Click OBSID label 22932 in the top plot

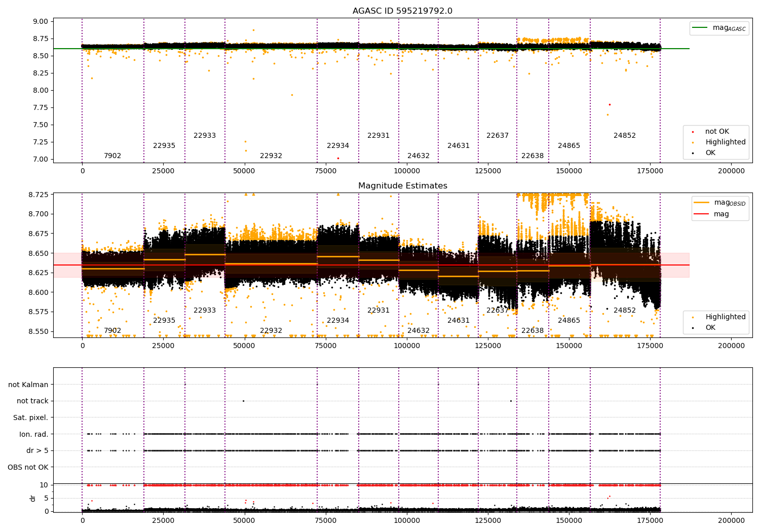[x=271, y=156]
